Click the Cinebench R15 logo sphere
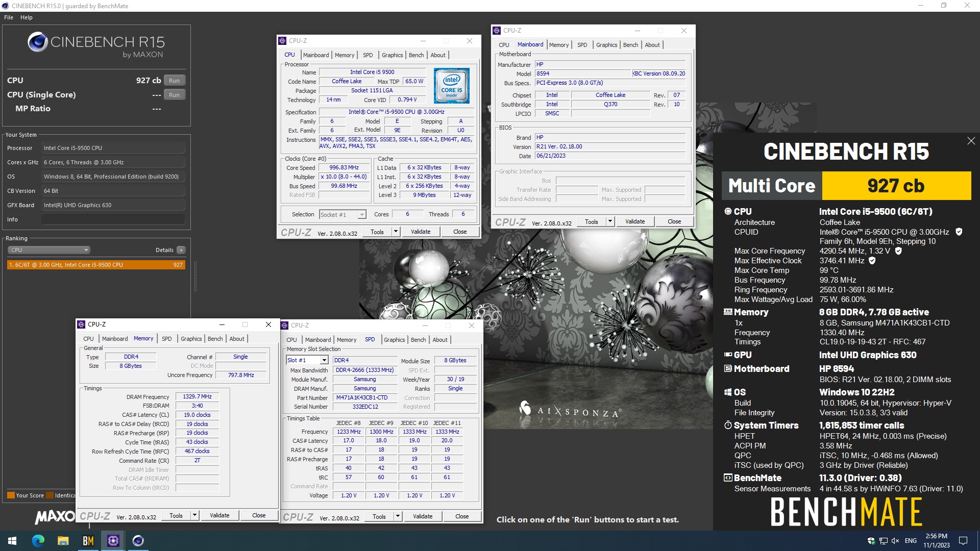 click(x=38, y=42)
